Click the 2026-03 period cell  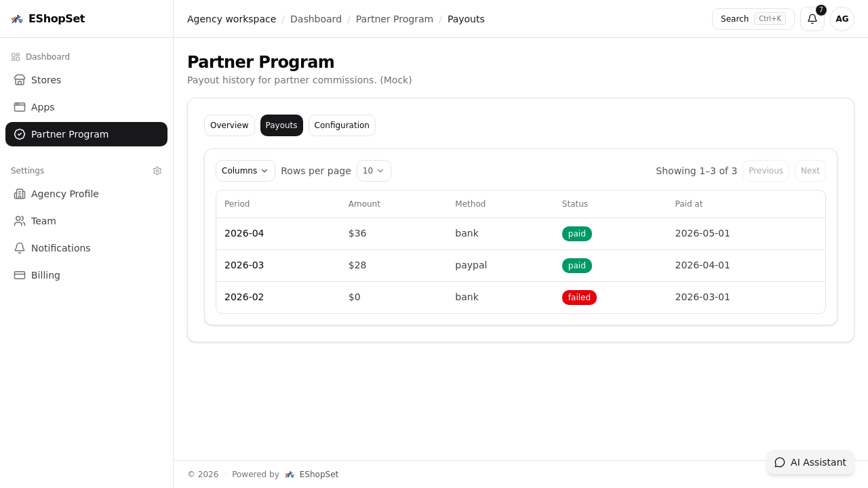pyautogui.click(x=244, y=265)
